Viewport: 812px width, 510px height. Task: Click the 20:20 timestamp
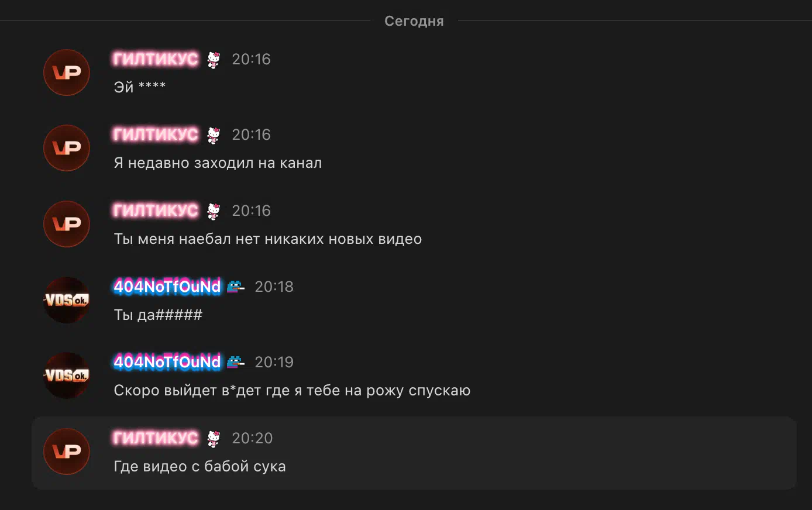(x=252, y=438)
